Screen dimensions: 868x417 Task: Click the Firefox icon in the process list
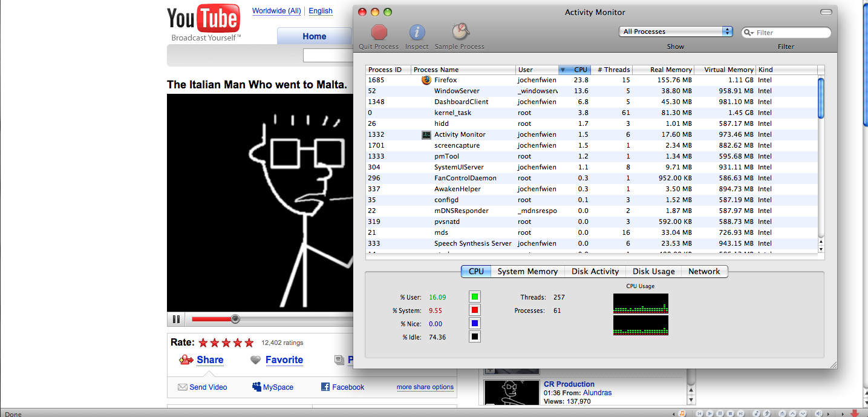(426, 80)
